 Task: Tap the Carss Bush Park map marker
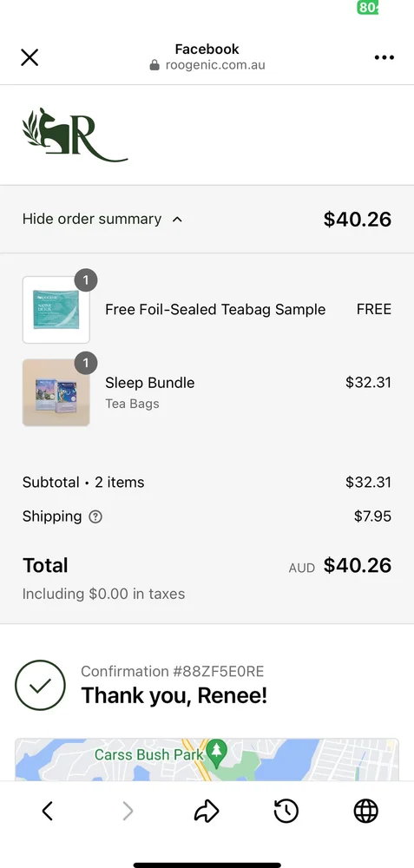pyautogui.click(x=217, y=753)
